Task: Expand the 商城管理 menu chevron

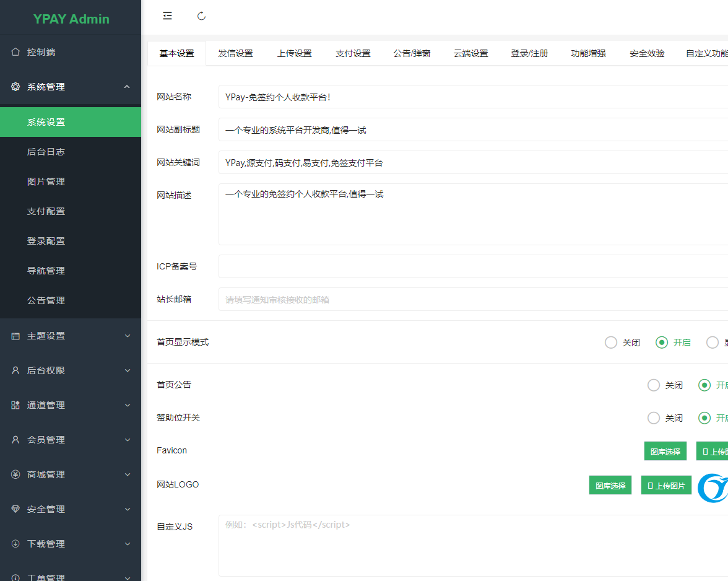Action: pyautogui.click(x=128, y=474)
